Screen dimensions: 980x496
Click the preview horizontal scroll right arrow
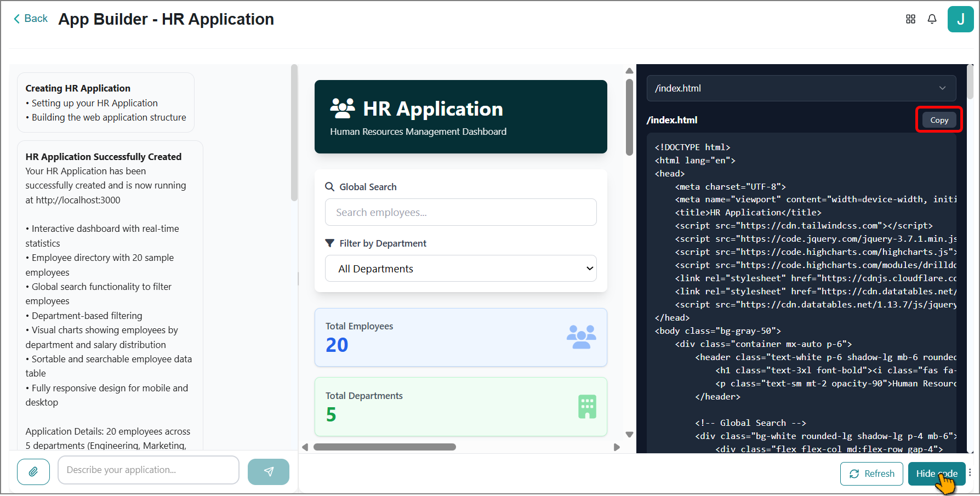617,447
